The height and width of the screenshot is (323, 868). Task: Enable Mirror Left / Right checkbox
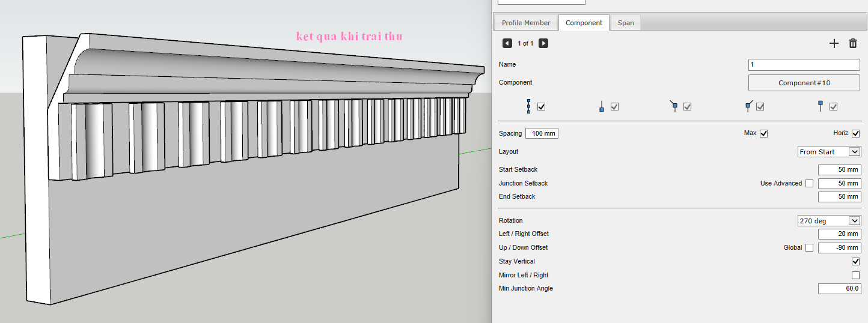(x=855, y=276)
